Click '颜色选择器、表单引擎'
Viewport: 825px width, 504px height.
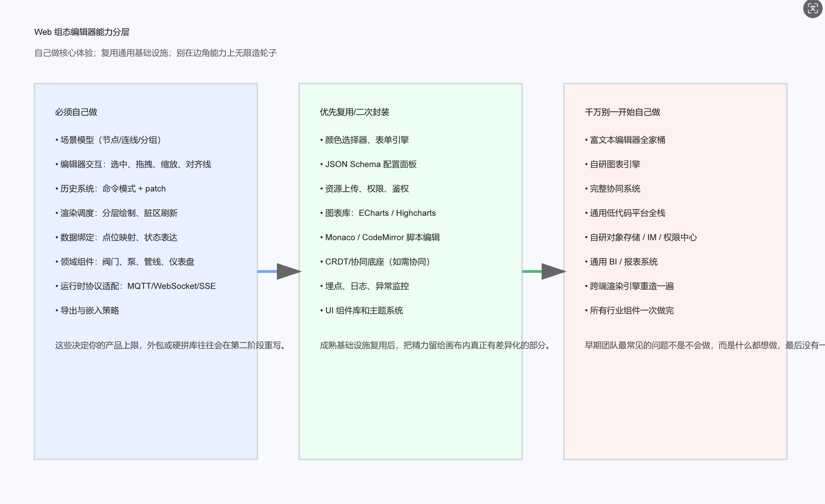pyautogui.click(x=365, y=140)
